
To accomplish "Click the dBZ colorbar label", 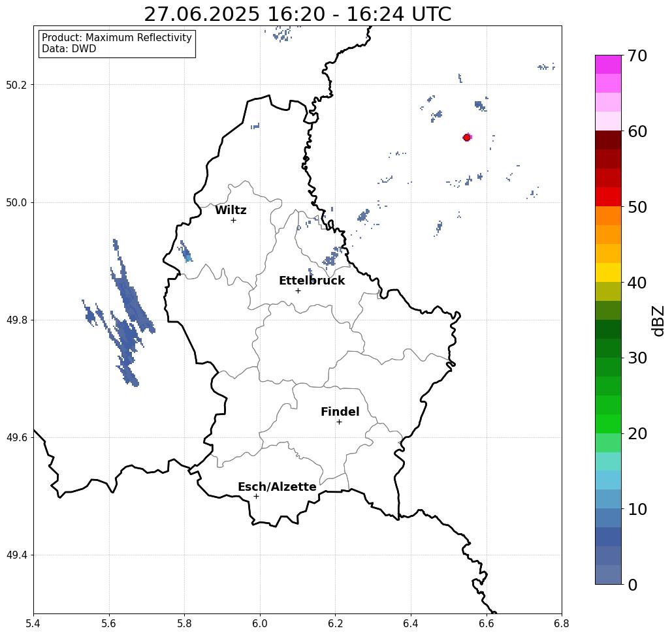I will tap(658, 320).
